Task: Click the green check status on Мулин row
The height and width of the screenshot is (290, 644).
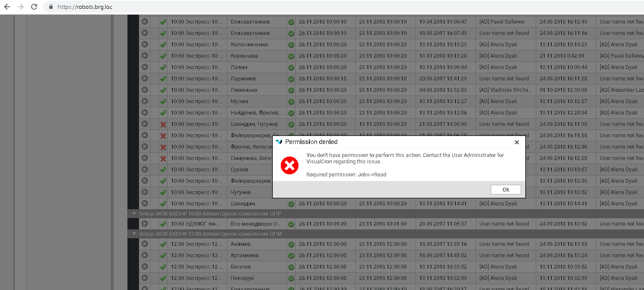Action: (163, 101)
